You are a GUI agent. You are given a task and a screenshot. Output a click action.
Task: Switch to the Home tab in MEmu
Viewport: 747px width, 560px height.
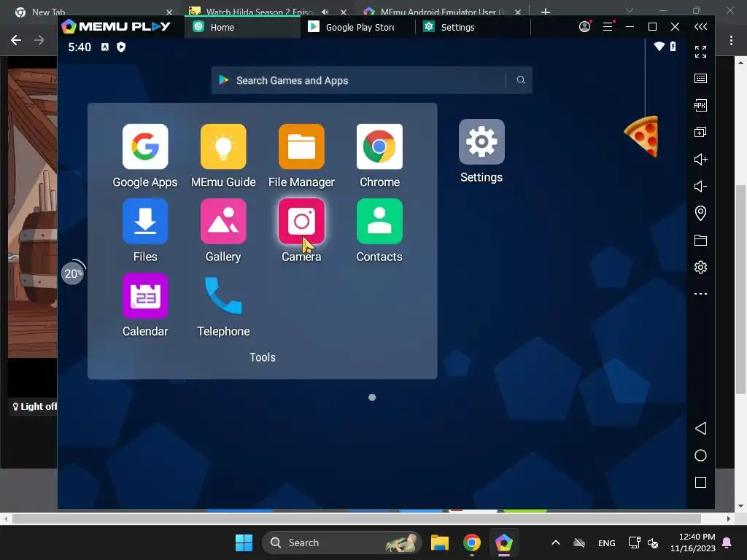[x=243, y=27]
